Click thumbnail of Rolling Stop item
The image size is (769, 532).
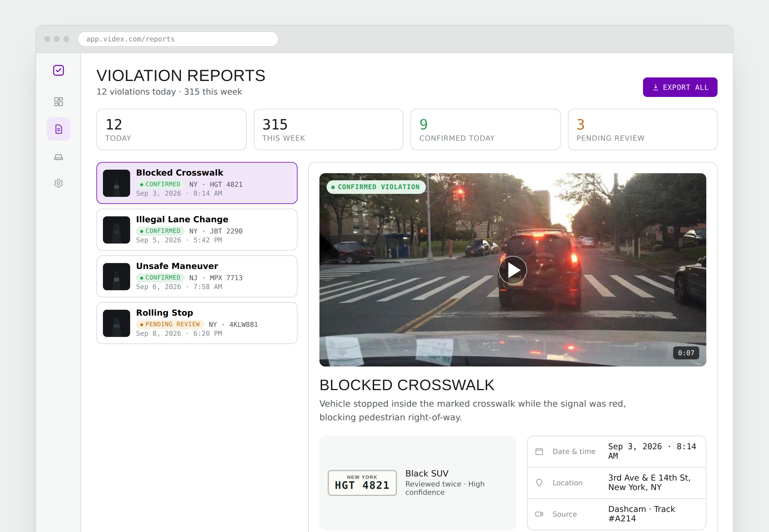click(x=116, y=323)
